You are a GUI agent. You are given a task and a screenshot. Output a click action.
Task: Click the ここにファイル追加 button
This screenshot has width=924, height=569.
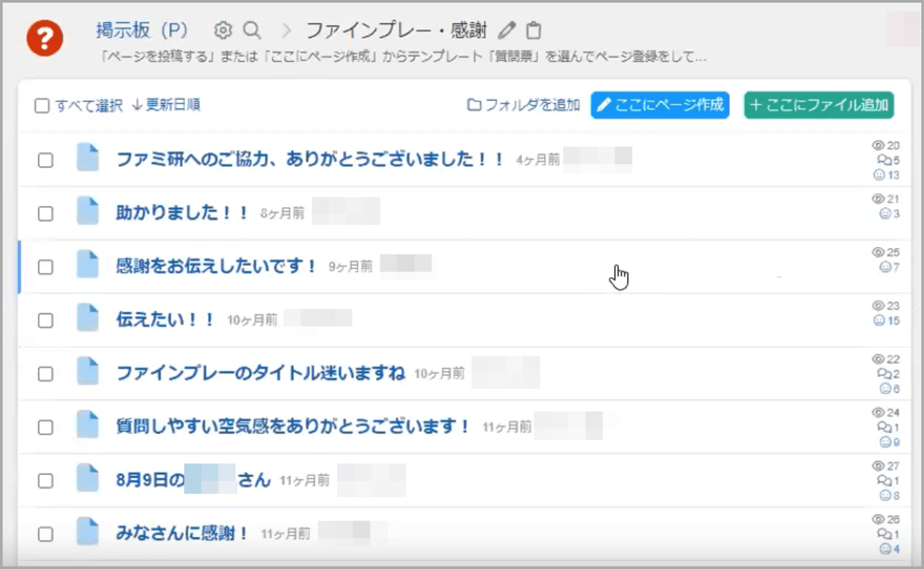tap(818, 106)
